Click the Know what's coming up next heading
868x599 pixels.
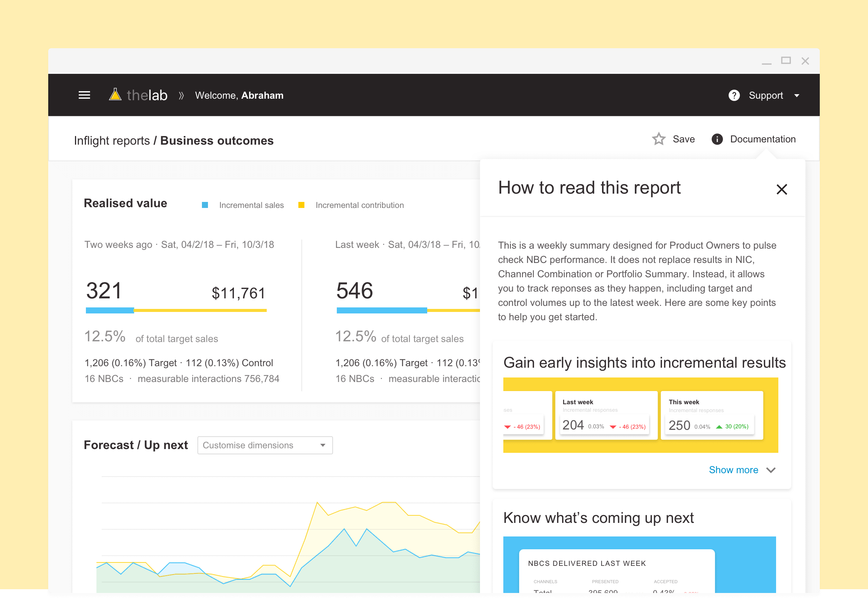599,518
